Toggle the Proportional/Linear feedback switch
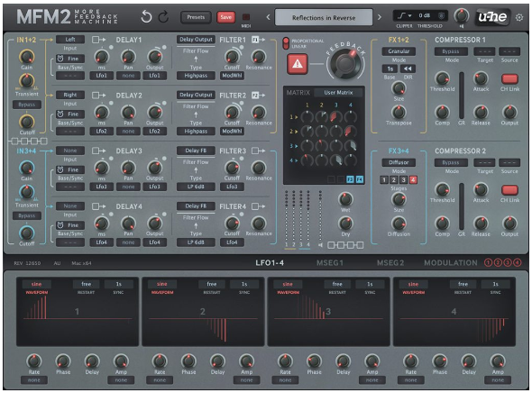This screenshot has width=532, height=393. (286, 43)
